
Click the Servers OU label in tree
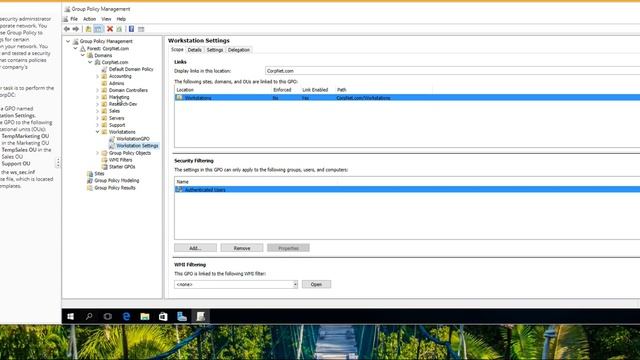[x=116, y=118]
